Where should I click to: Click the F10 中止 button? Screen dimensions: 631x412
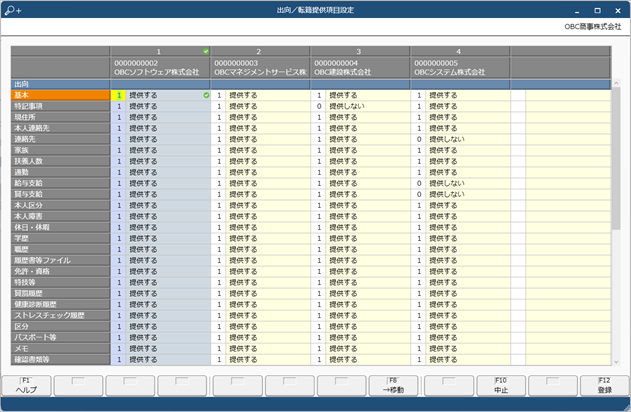pos(501,385)
